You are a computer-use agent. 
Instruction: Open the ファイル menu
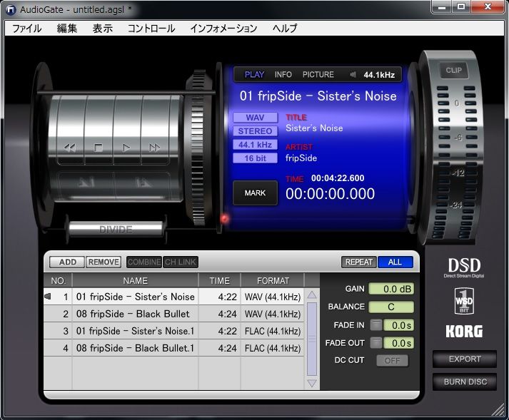pos(27,29)
